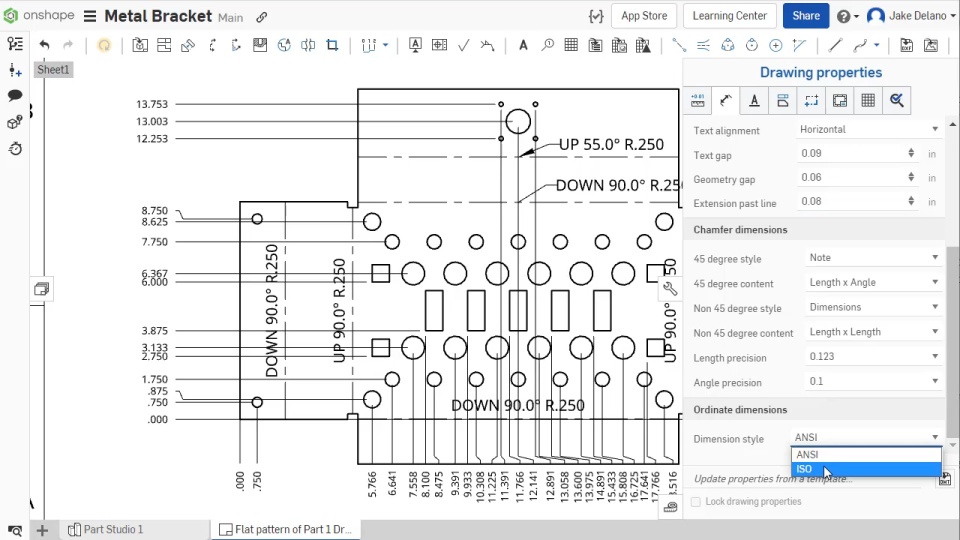Screen dimensions: 960x540
Task: Adjust the Extension past line stepper
Action: click(911, 201)
